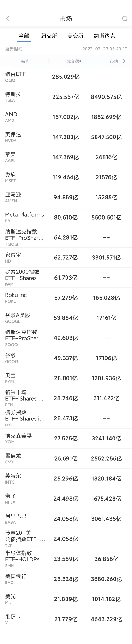
Task: Click the 市值 column header
Action: 114,61
